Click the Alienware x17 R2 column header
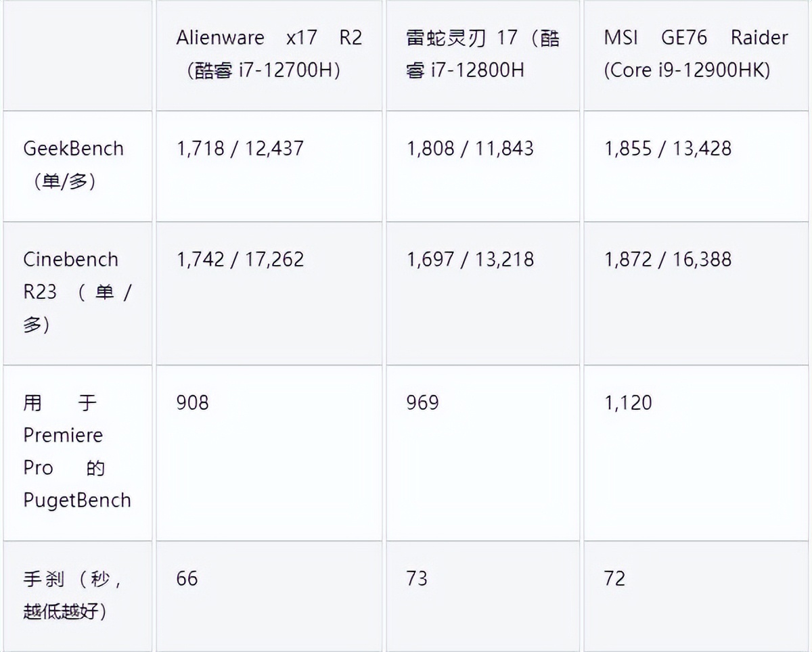The width and height of the screenshot is (812, 652). (269, 54)
